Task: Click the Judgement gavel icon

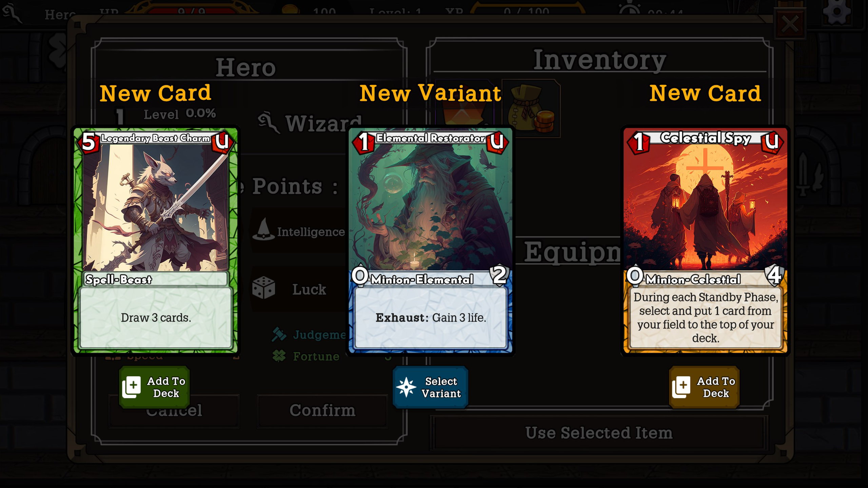Action: point(279,334)
